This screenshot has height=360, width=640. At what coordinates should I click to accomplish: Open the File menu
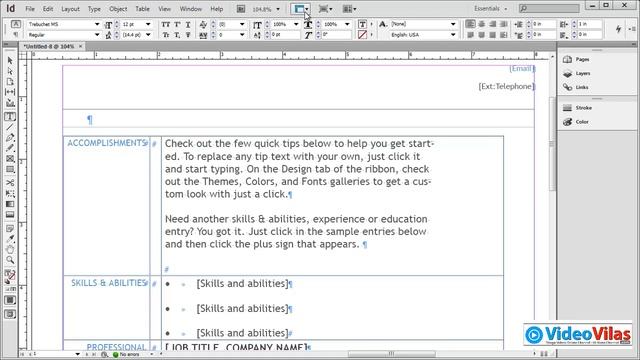[30, 9]
